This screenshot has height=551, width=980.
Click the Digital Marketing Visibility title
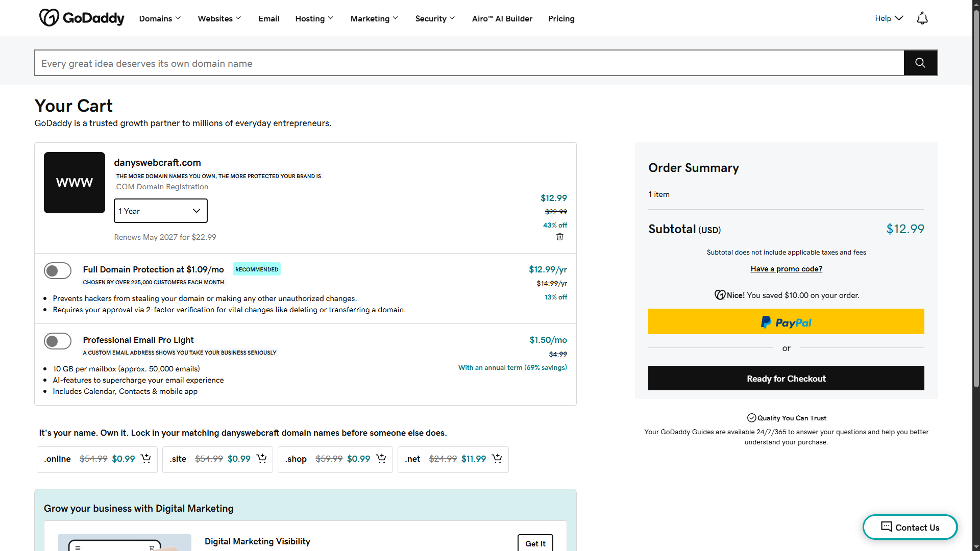(x=258, y=541)
